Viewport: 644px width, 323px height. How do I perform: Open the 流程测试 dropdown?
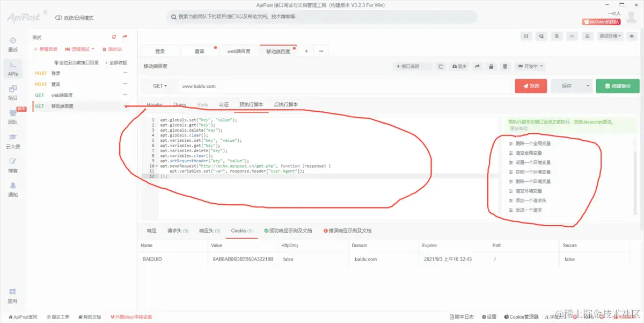point(79,49)
